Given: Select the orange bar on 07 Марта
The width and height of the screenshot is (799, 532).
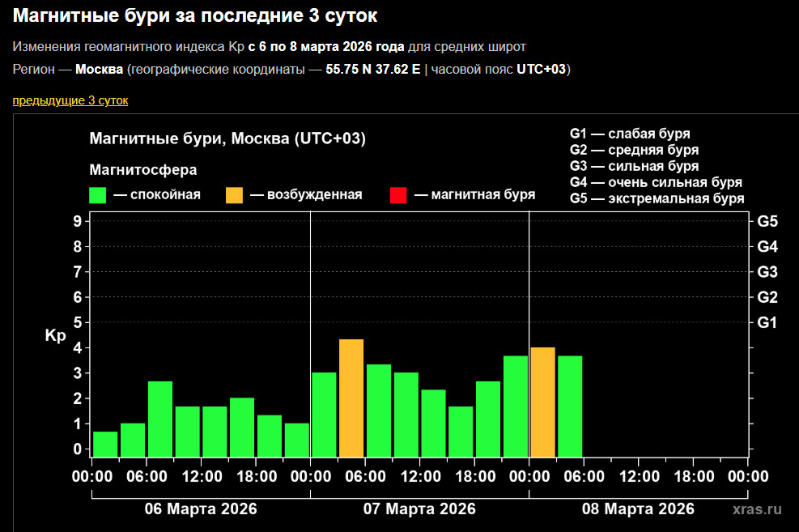Looking at the screenshot, I should (351, 398).
